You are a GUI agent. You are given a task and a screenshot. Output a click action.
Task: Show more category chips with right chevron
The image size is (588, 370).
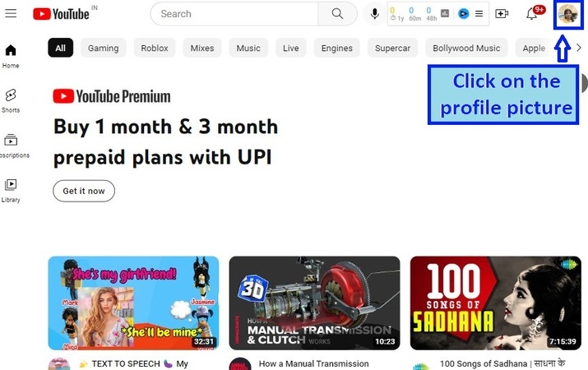(x=579, y=48)
